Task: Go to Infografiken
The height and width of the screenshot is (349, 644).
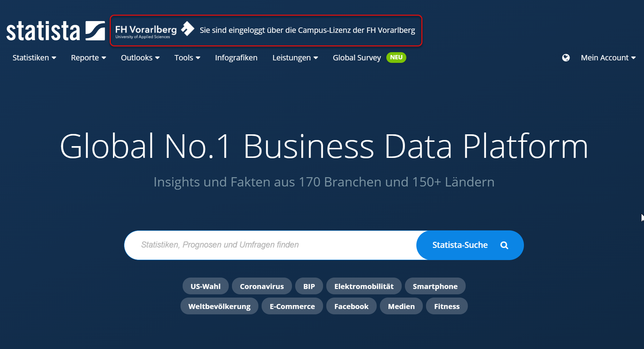Action: 236,58
